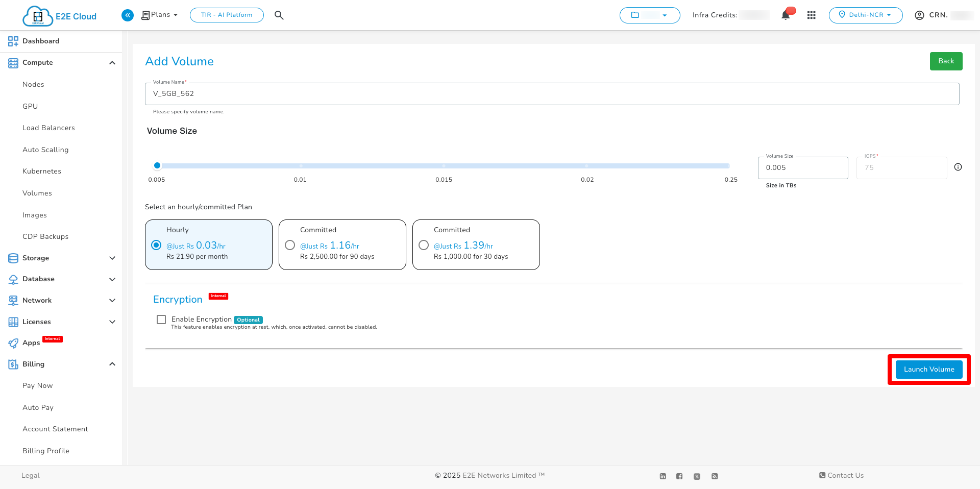
Task: Click the search magnifier icon
Action: click(x=279, y=15)
